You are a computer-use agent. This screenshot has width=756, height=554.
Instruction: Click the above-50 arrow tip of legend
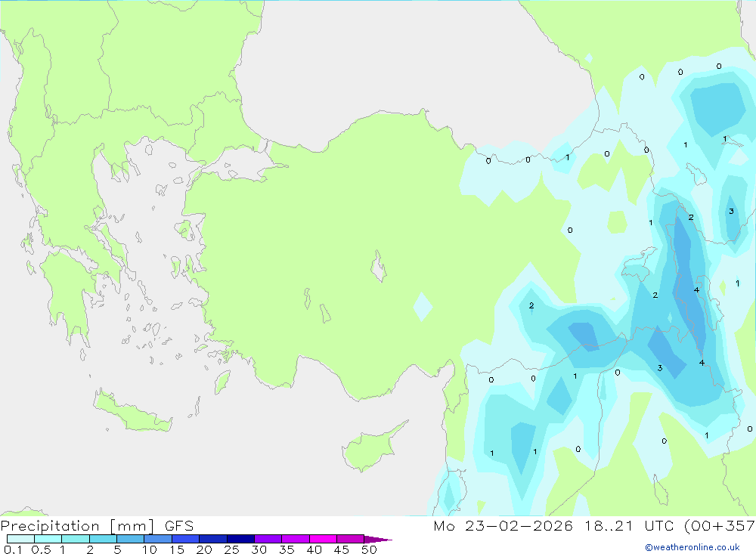click(x=378, y=539)
